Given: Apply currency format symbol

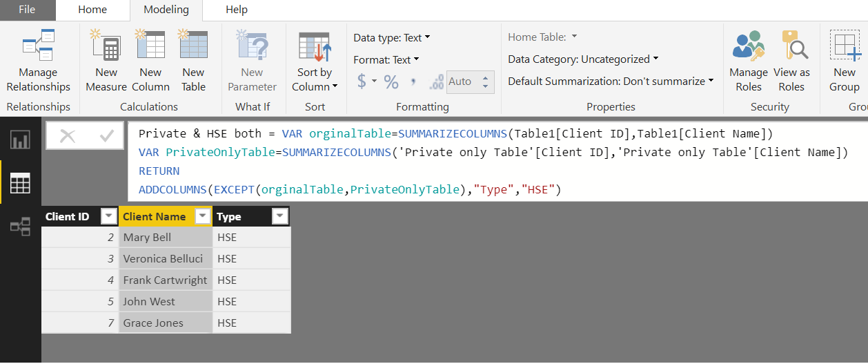Looking at the screenshot, I should (362, 82).
